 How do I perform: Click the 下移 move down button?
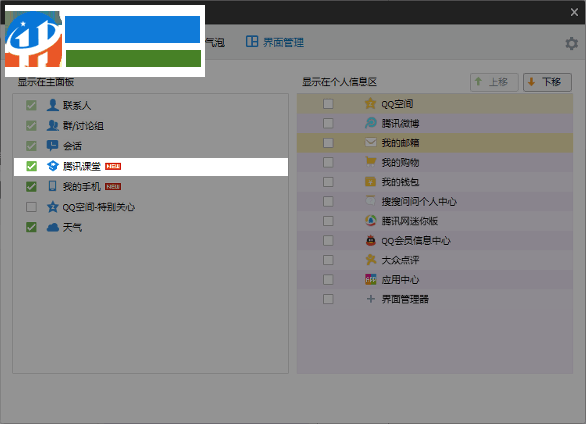(x=547, y=82)
